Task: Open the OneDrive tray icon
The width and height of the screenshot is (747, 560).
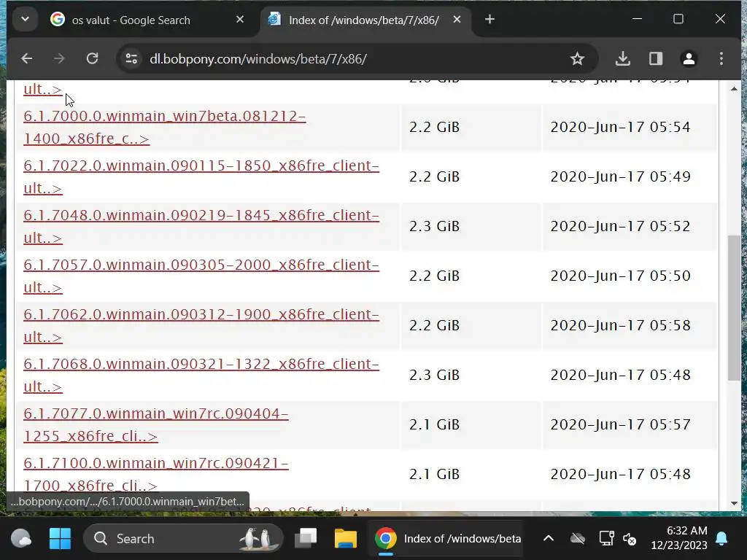Action: click(x=578, y=539)
